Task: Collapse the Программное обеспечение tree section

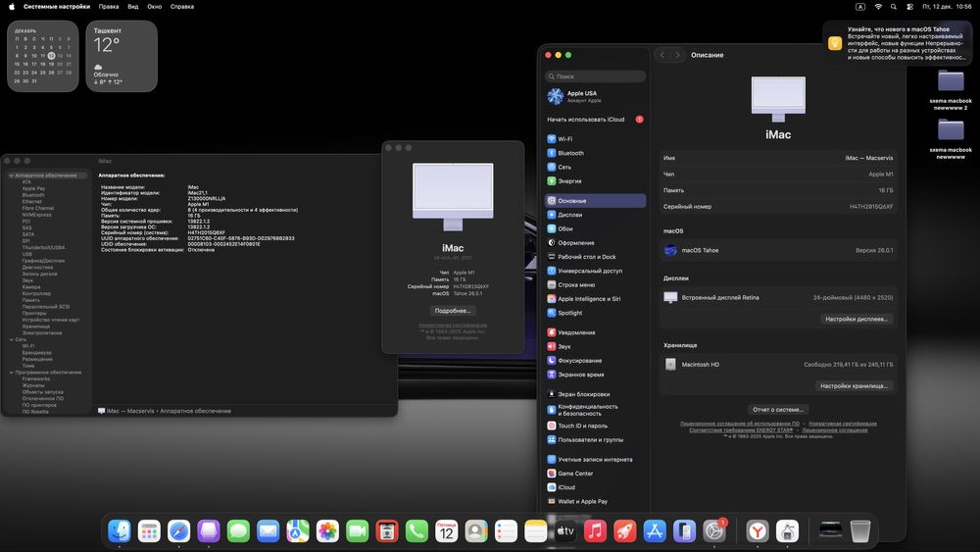Action: [x=12, y=373]
